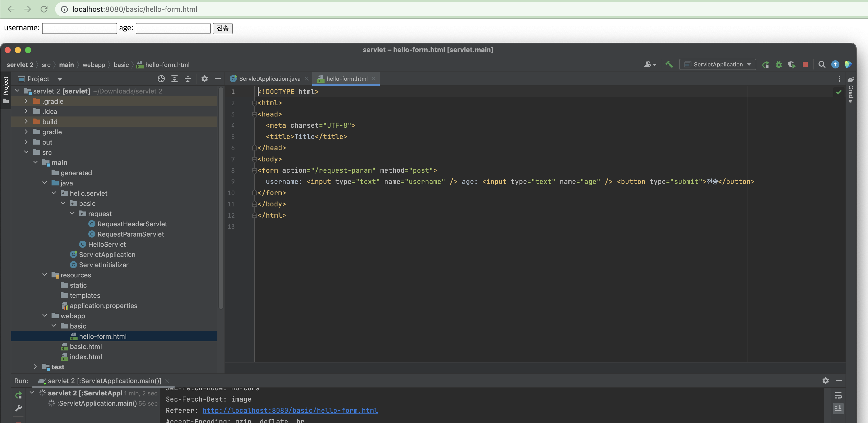Click the Build project hammer icon
This screenshot has height=423, width=868.
pyautogui.click(x=669, y=64)
